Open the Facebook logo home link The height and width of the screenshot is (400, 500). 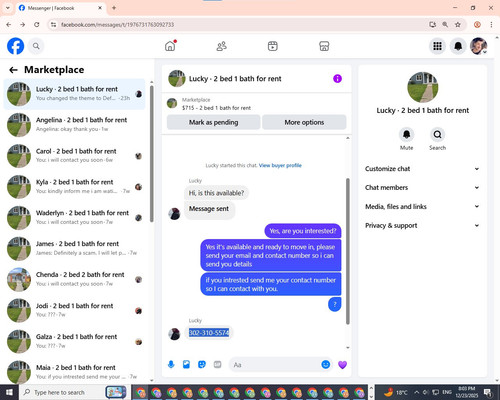point(15,46)
